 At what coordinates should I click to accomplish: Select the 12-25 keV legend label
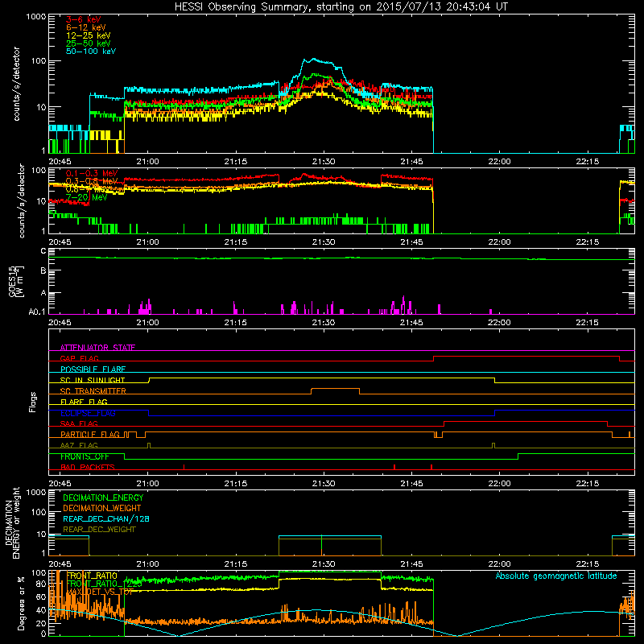click(x=89, y=35)
